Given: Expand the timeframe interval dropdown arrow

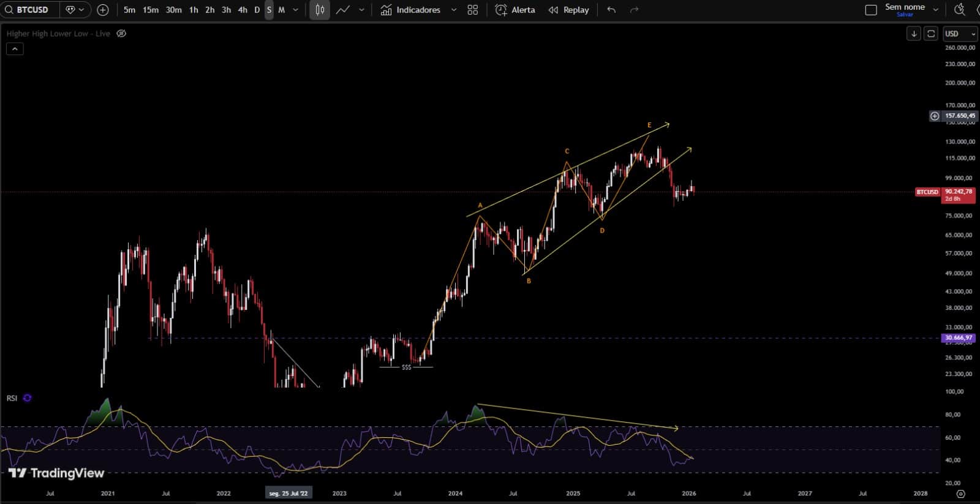Looking at the screenshot, I should [x=296, y=10].
